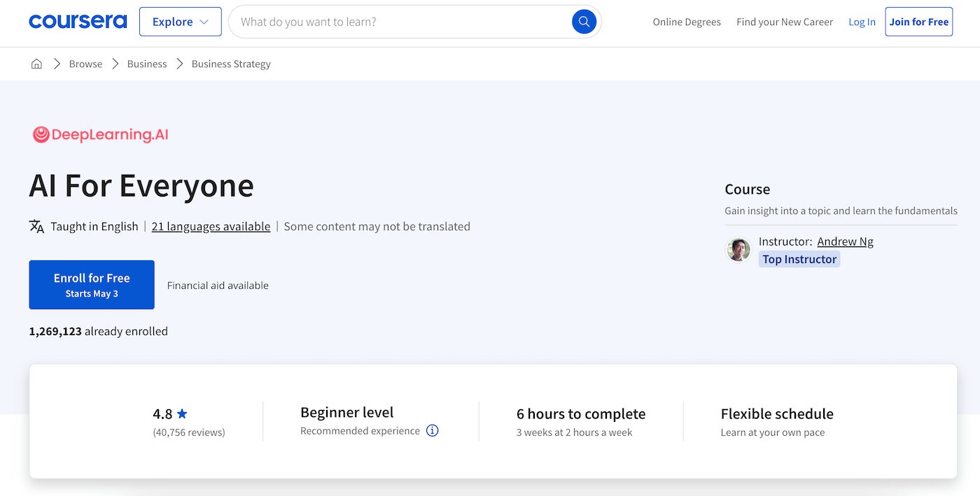This screenshot has height=496, width=980.
Task: Click the AI For Everyone title
Action: 141,185
